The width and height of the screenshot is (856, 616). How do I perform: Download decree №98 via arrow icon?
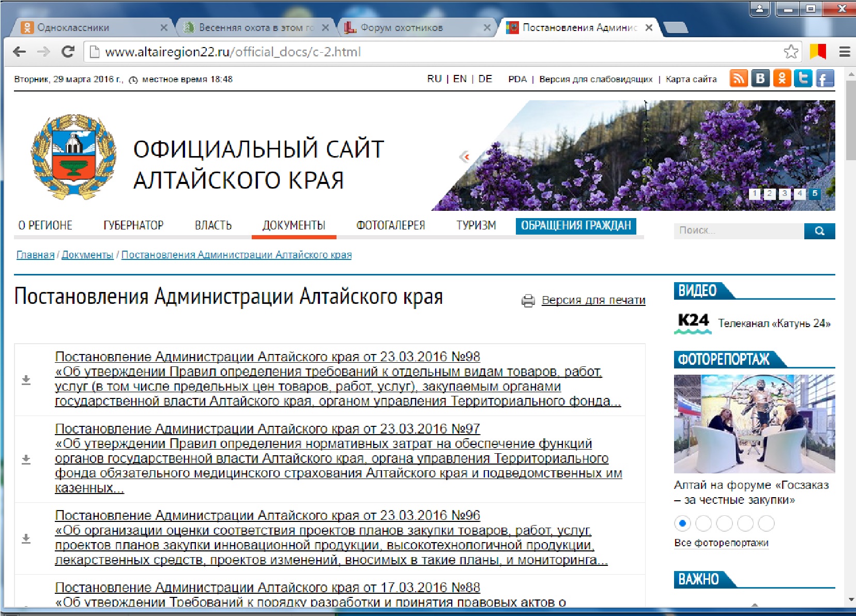pyautogui.click(x=26, y=380)
